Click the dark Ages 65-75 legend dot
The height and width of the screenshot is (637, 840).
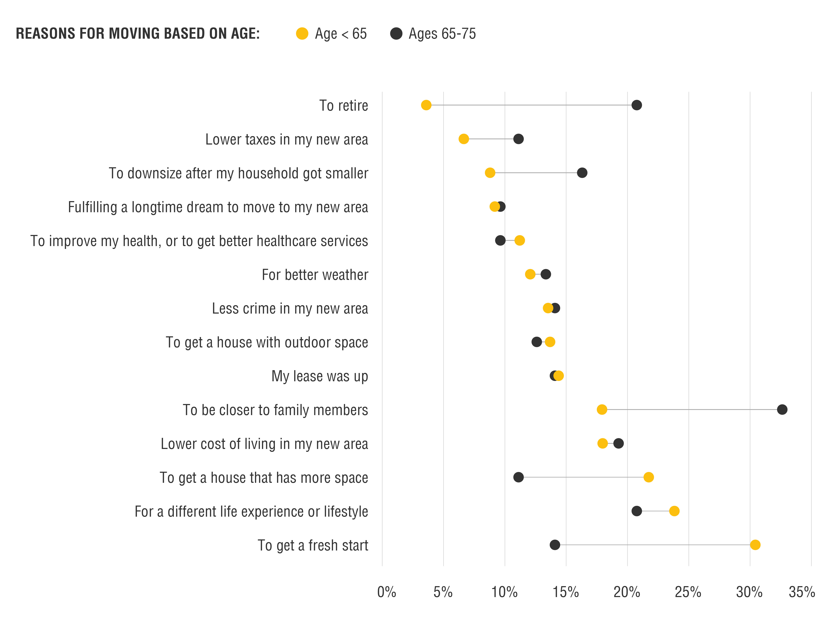click(396, 33)
